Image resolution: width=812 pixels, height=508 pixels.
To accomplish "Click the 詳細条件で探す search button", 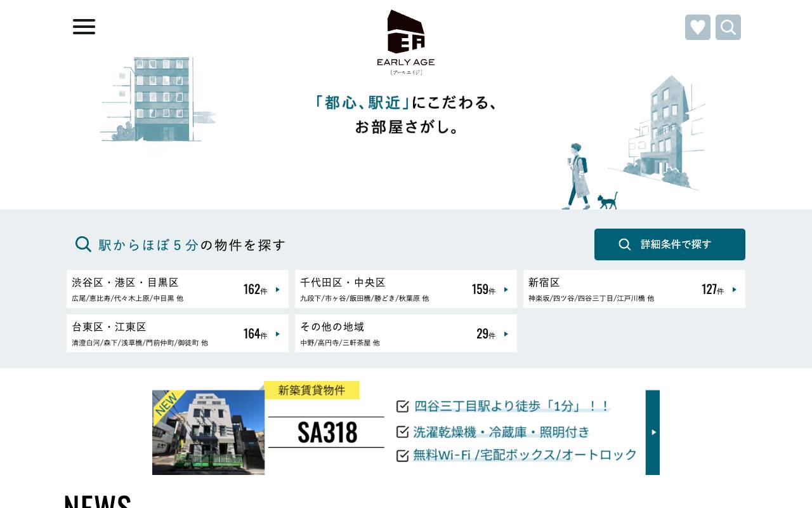I will (x=669, y=244).
